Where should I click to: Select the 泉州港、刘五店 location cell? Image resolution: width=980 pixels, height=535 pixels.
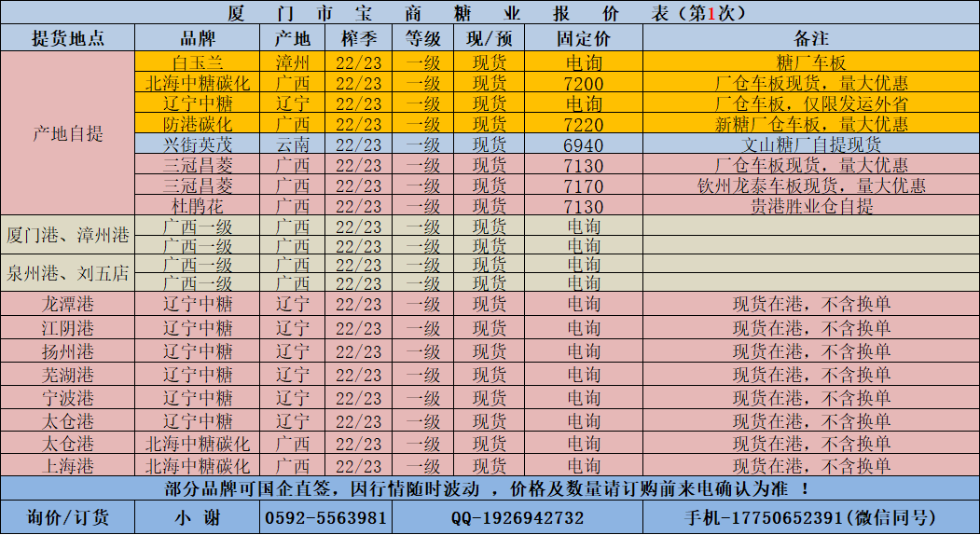click(68, 274)
